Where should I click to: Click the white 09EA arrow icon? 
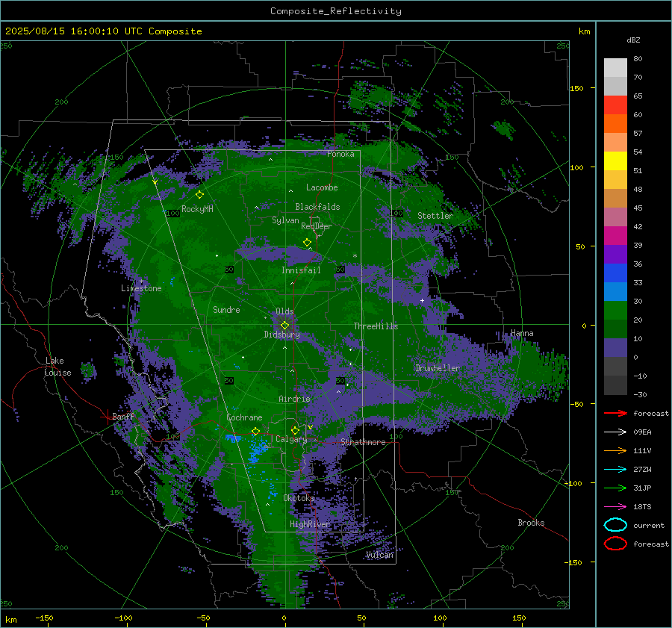pyautogui.click(x=615, y=432)
